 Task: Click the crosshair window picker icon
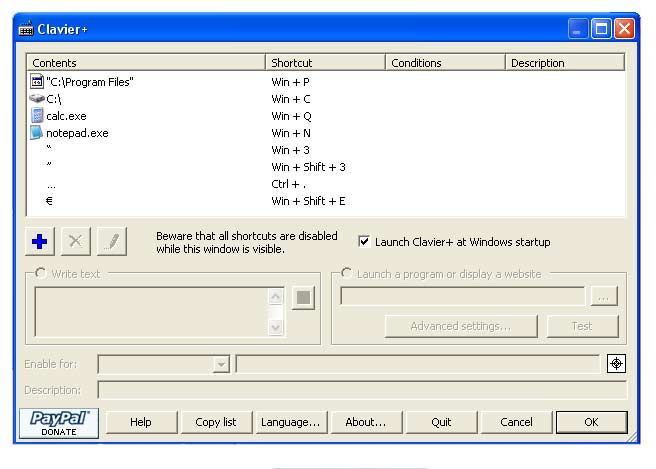(x=616, y=364)
